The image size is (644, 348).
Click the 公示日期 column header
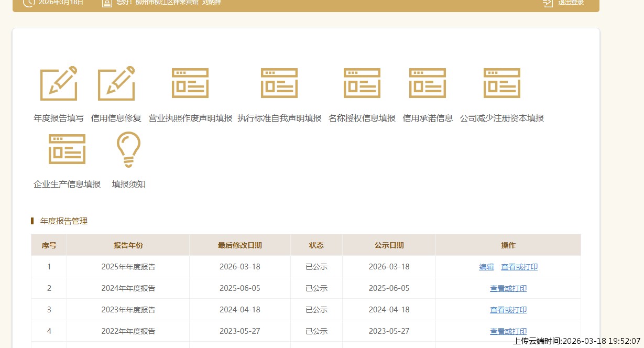(x=389, y=245)
